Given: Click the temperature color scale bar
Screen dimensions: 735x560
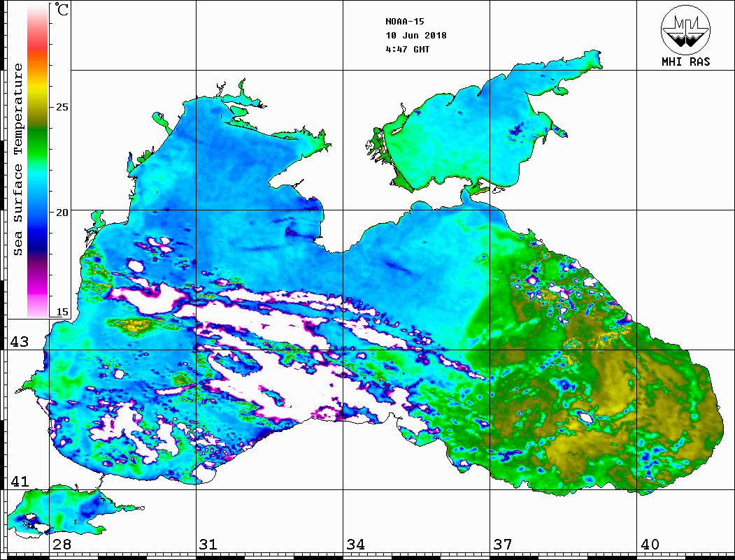Looking at the screenshot, I should coord(38,161).
